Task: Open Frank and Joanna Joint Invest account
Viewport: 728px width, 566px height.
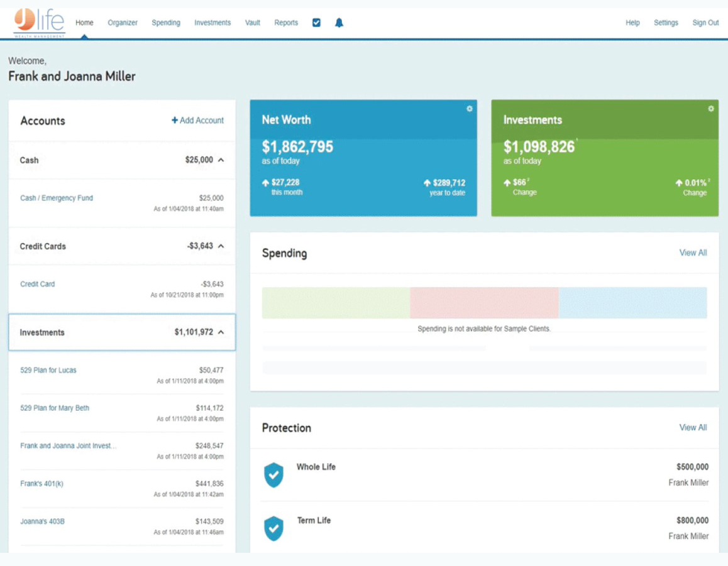Action: (69, 446)
